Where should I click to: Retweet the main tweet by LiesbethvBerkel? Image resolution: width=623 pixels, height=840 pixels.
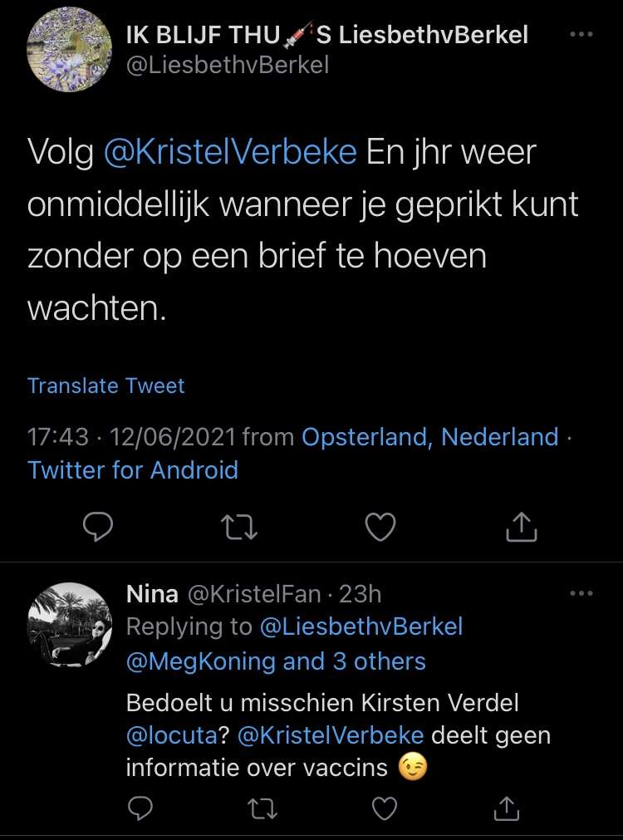(x=240, y=527)
